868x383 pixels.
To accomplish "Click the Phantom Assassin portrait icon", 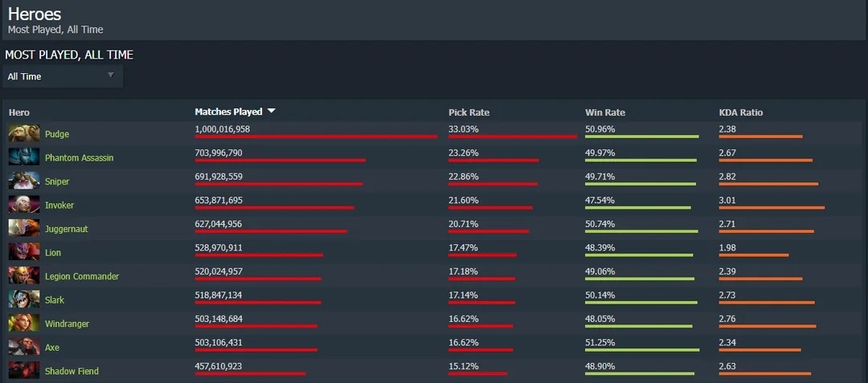I will click(x=24, y=157).
